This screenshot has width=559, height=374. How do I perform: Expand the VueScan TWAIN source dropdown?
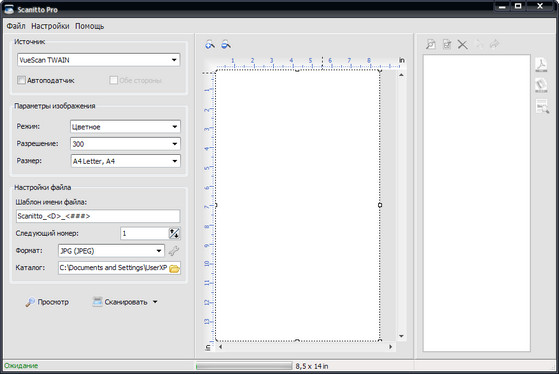(x=98, y=60)
